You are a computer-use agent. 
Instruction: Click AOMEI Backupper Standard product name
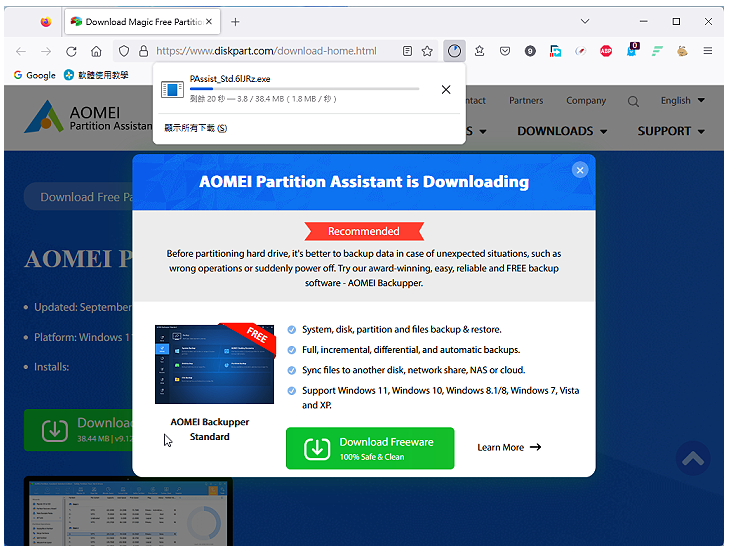click(210, 429)
